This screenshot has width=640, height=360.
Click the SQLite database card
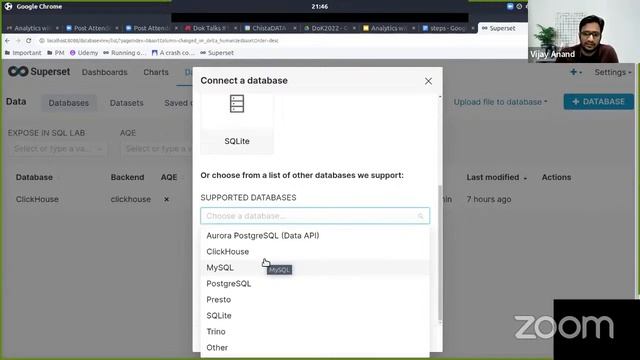(x=237, y=123)
